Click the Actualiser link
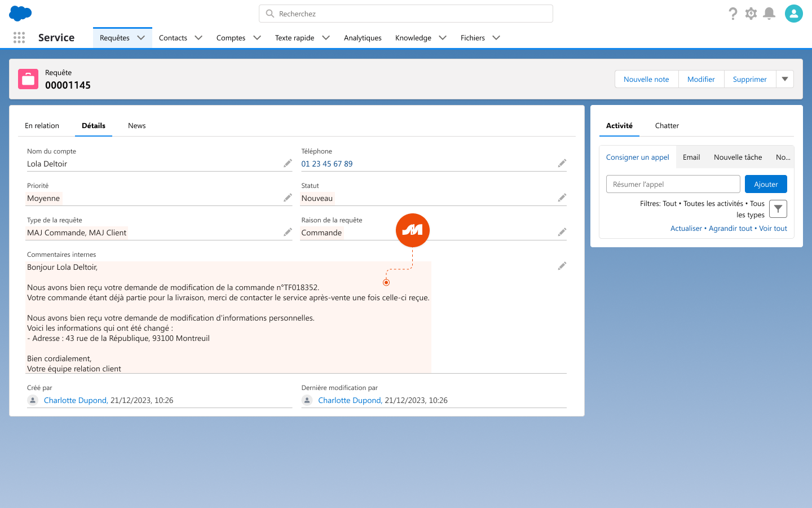Image resolution: width=812 pixels, height=508 pixels. tap(686, 229)
